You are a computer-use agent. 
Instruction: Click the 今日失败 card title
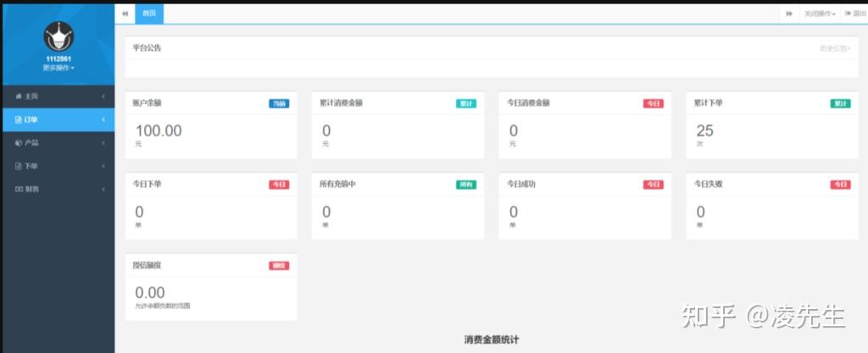tap(708, 184)
